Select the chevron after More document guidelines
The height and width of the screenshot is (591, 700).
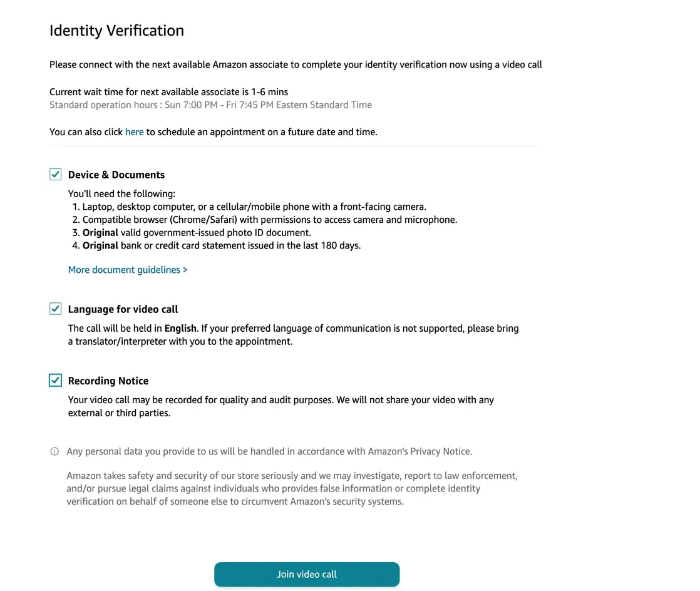coord(184,269)
